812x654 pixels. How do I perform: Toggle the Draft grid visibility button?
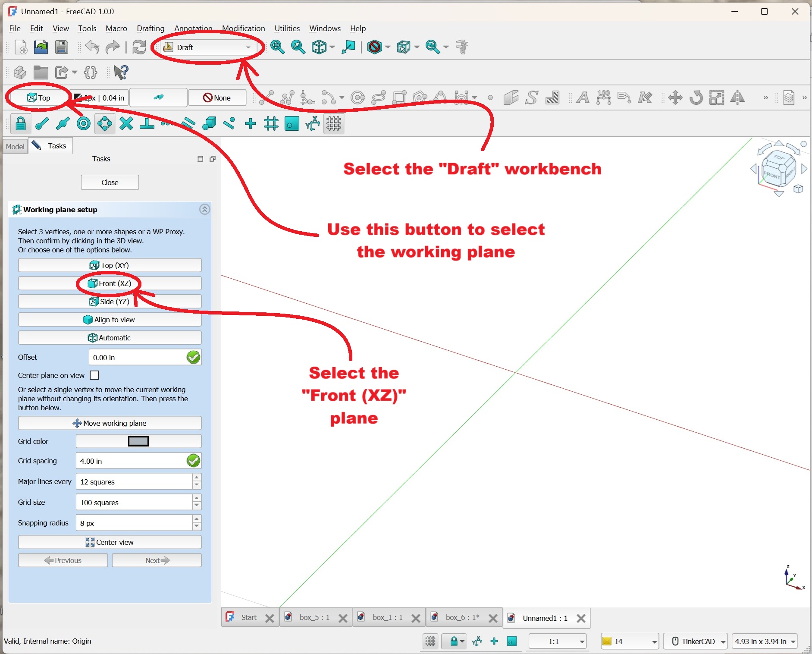coord(334,124)
